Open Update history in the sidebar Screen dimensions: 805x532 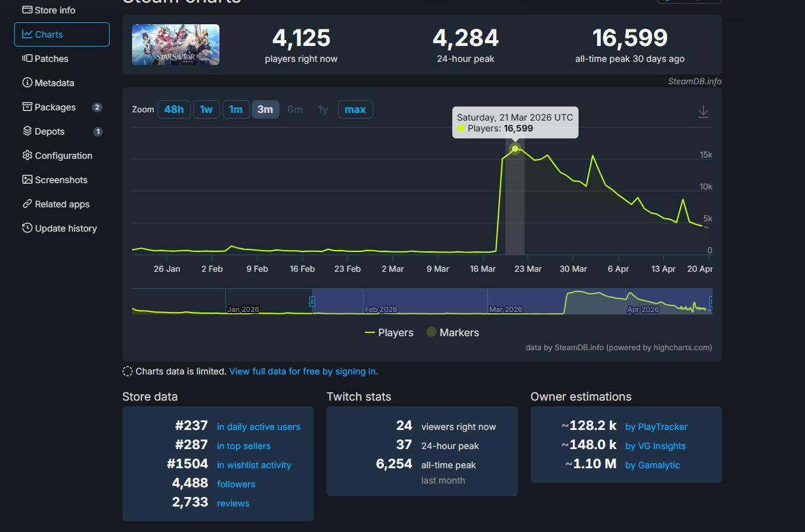point(61,228)
